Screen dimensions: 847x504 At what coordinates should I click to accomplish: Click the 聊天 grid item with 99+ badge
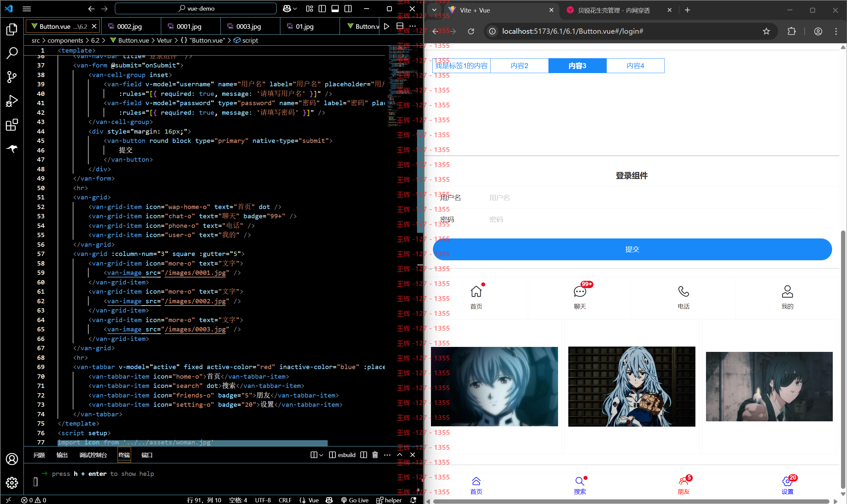tap(580, 298)
